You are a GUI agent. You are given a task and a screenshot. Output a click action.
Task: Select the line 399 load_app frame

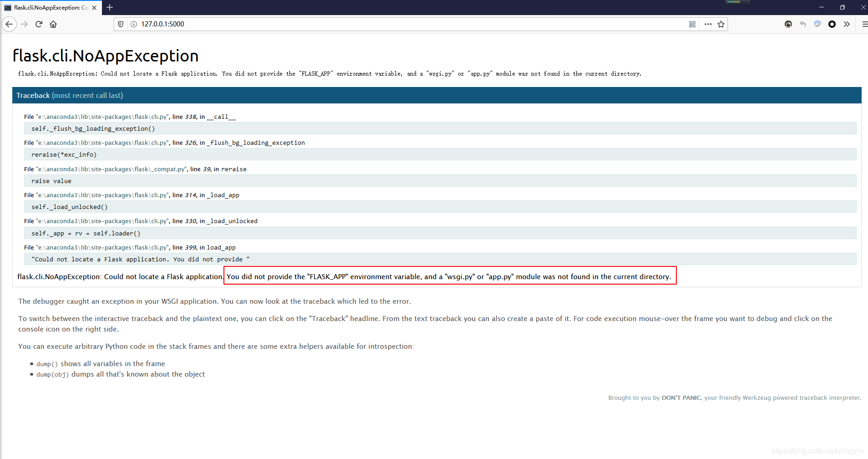click(x=130, y=247)
